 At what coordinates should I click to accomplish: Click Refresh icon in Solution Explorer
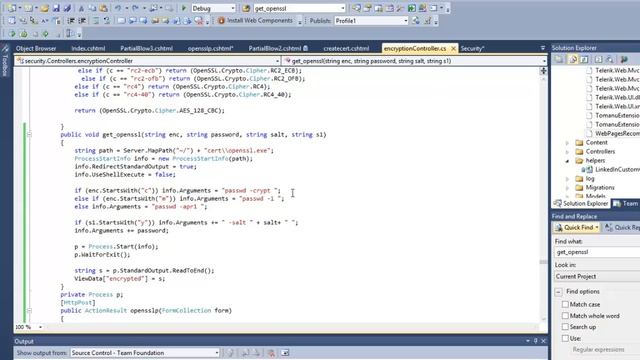pyautogui.click(x=584, y=60)
